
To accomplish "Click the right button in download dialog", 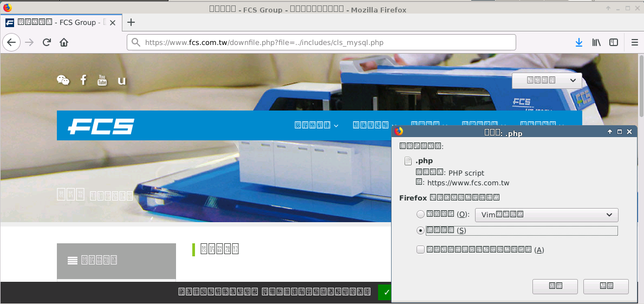I will [606, 286].
